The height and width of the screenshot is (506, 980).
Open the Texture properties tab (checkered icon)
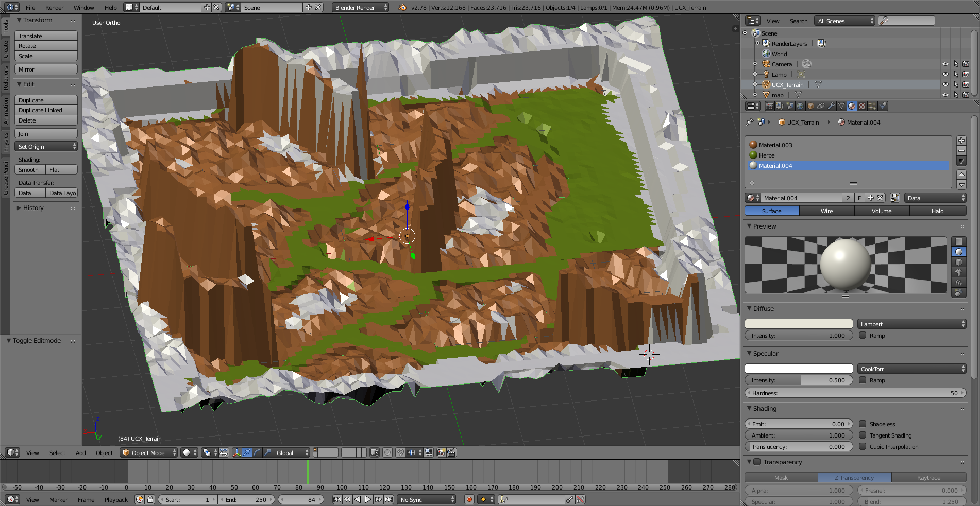(x=861, y=107)
